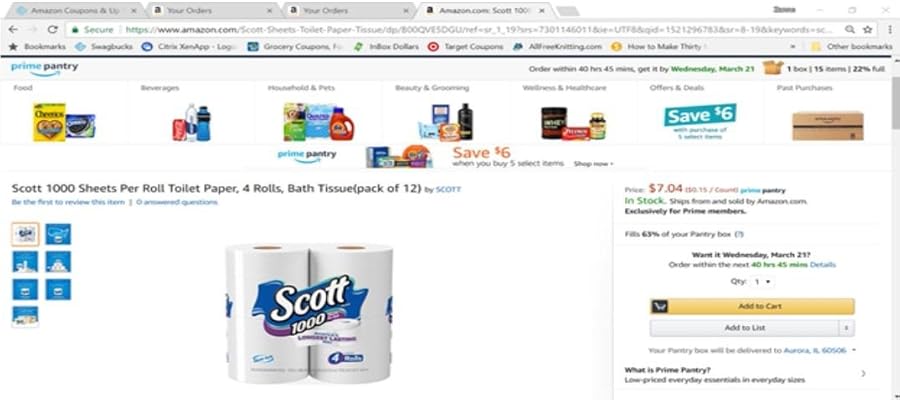Image resolution: width=900 pixels, height=400 pixels.
Task: Expand the Add to List dropdown arrow
Action: [847, 328]
